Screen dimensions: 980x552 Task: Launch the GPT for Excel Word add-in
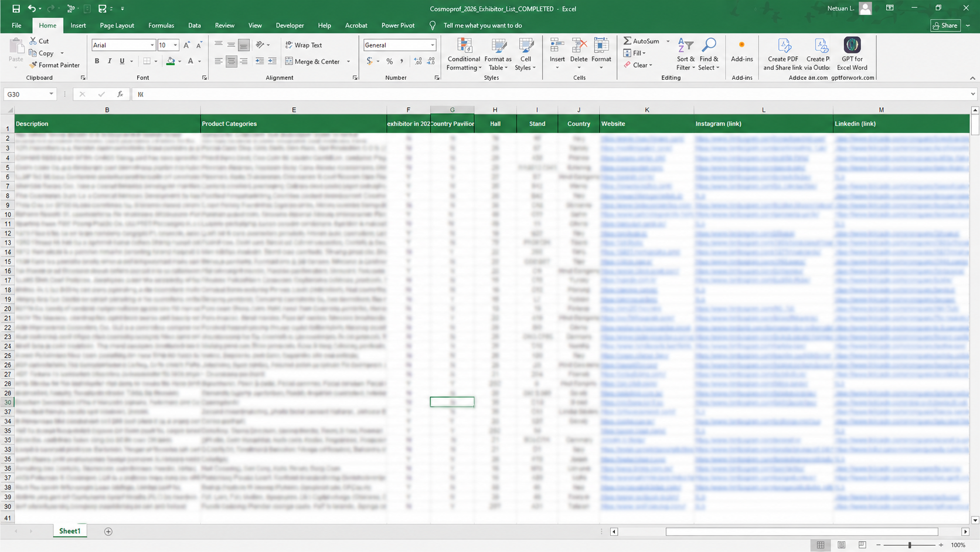852,55
